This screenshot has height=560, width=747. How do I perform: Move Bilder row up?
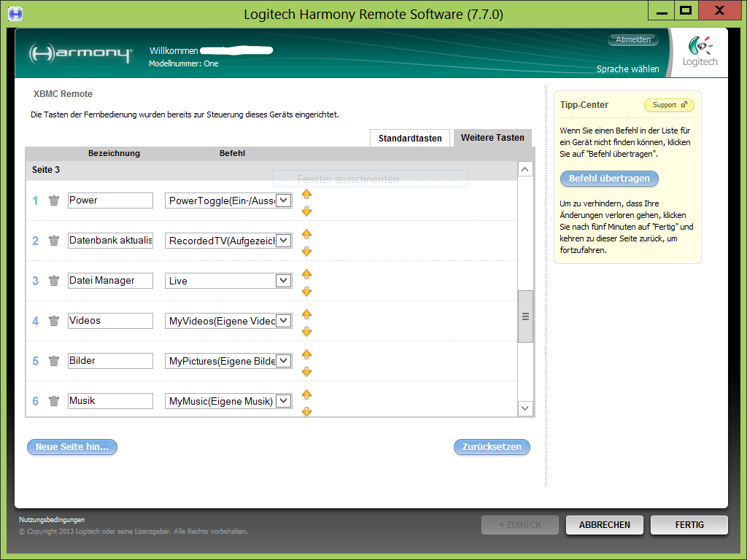[307, 354]
